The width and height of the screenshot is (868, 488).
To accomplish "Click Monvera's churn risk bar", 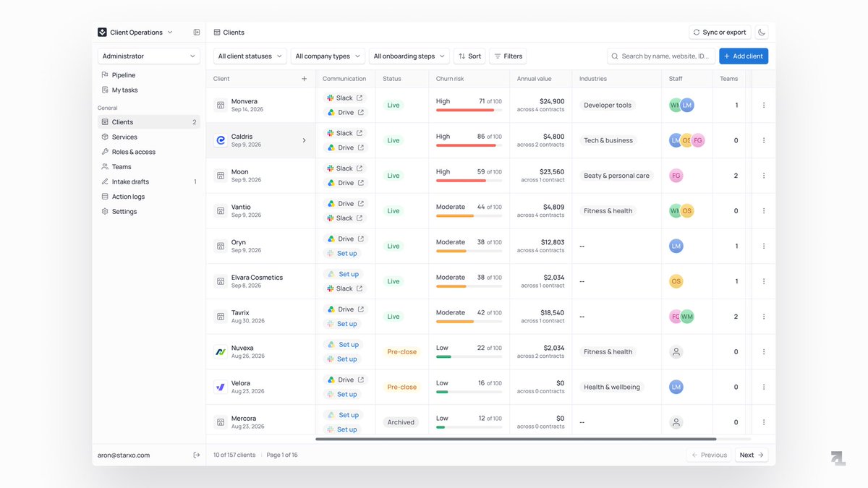I will 469,110.
